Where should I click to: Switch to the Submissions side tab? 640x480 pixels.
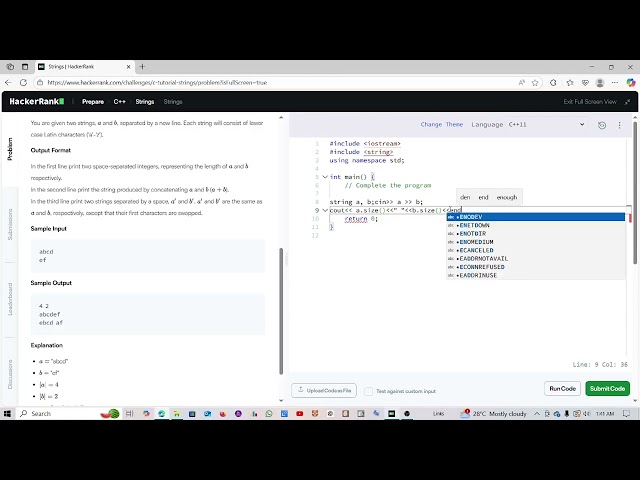click(10, 224)
